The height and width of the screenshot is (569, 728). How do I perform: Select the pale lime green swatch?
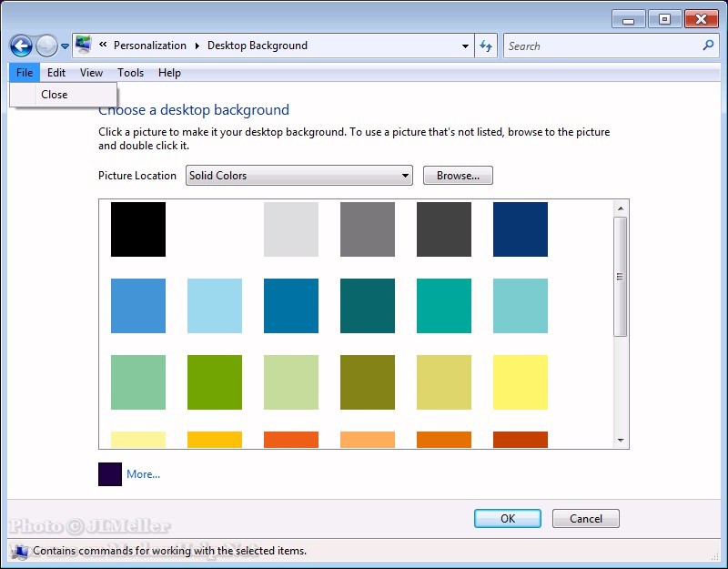(291, 382)
